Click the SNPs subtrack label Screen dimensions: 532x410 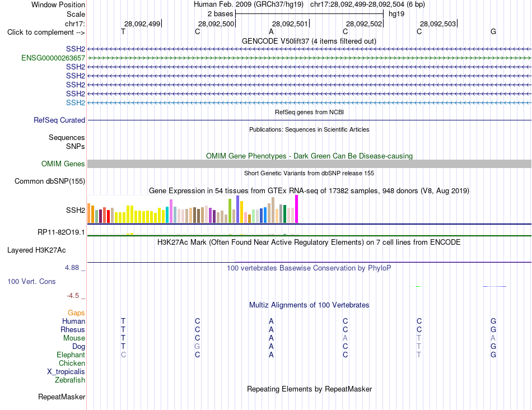point(76,146)
